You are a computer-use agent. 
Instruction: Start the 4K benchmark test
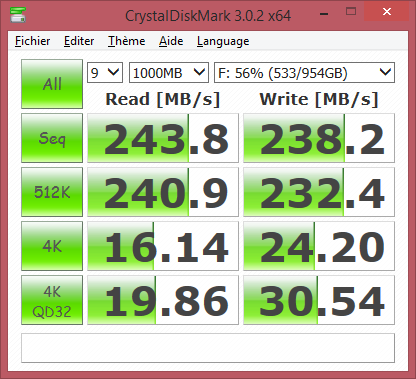coord(52,246)
